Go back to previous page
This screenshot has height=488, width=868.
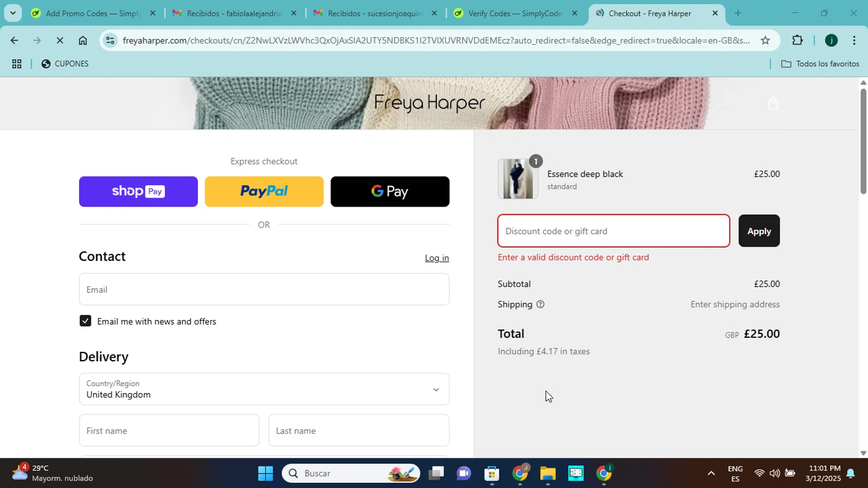(x=14, y=41)
